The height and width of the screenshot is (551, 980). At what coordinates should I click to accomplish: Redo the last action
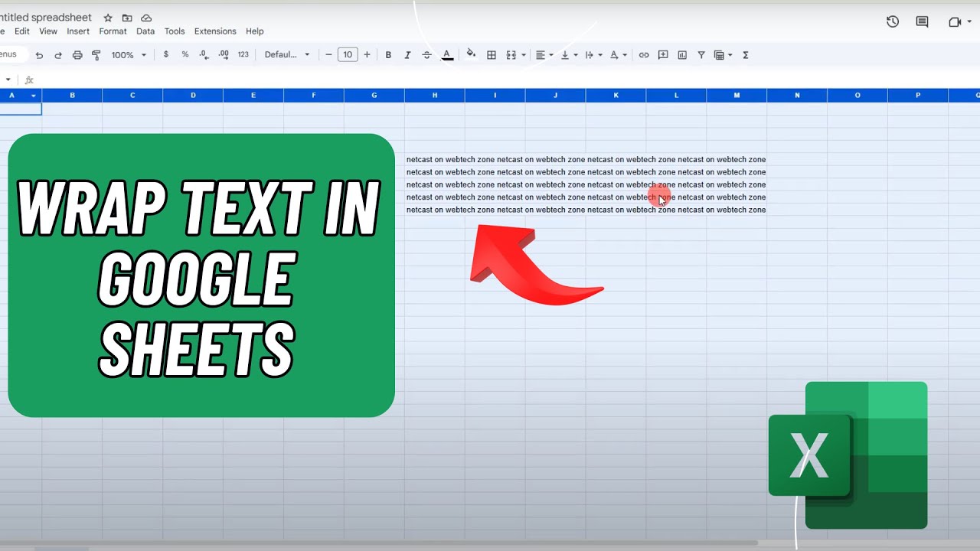[58, 55]
